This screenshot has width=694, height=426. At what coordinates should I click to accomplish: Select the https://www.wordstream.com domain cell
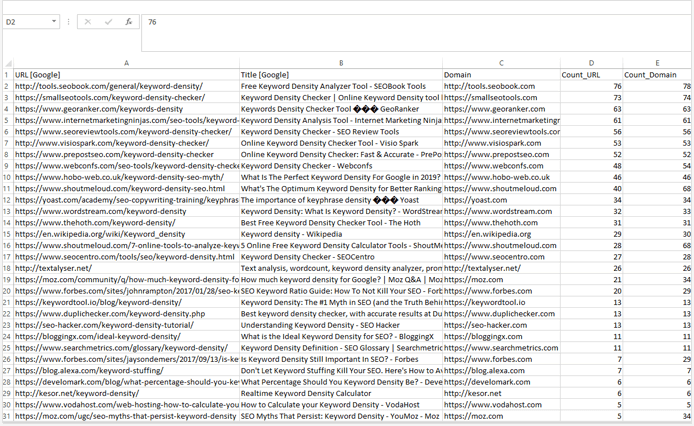pos(501,211)
